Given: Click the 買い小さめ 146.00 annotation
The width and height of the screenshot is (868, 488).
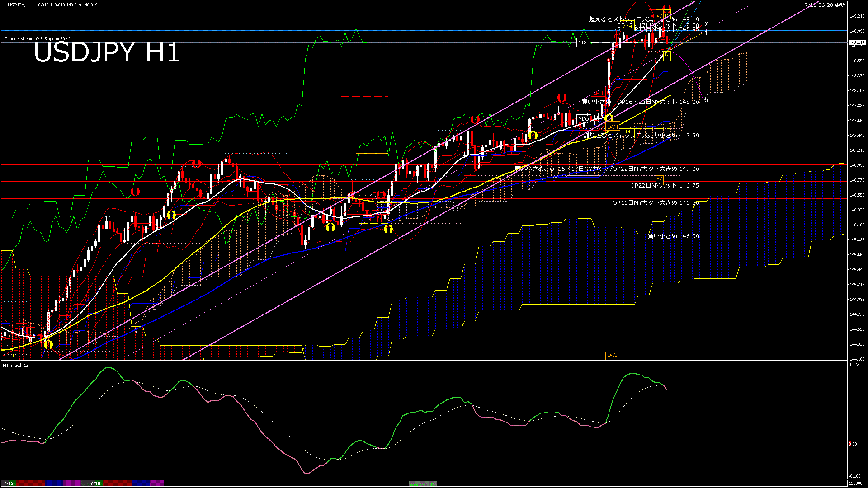Looking at the screenshot, I should tap(674, 236).
